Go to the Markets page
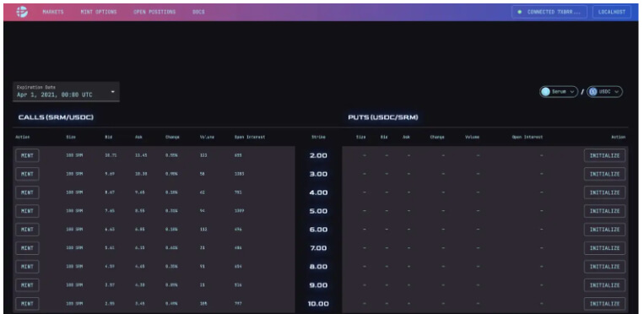 [x=53, y=12]
